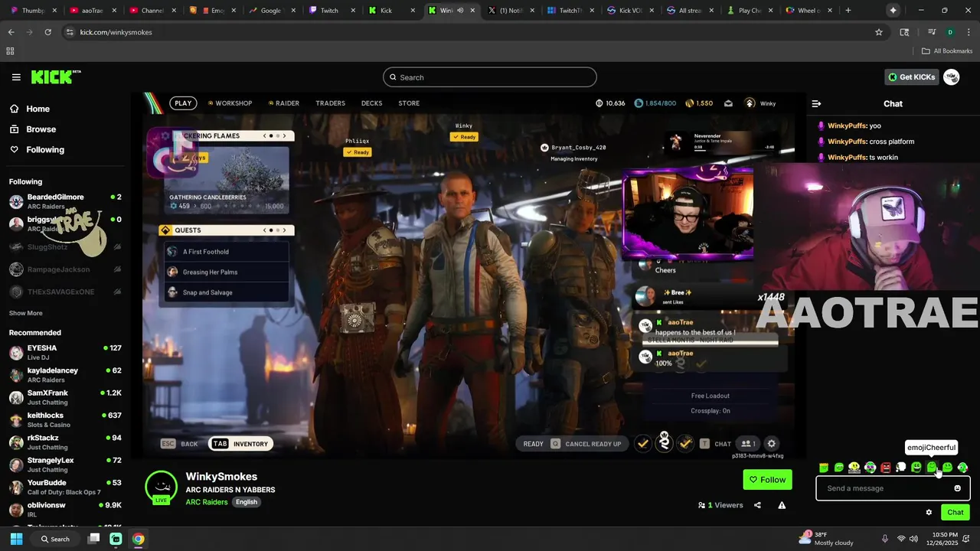The width and height of the screenshot is (980, 551).
Task: Select the PLAY tab in game
Action: [x=183, y=103]
